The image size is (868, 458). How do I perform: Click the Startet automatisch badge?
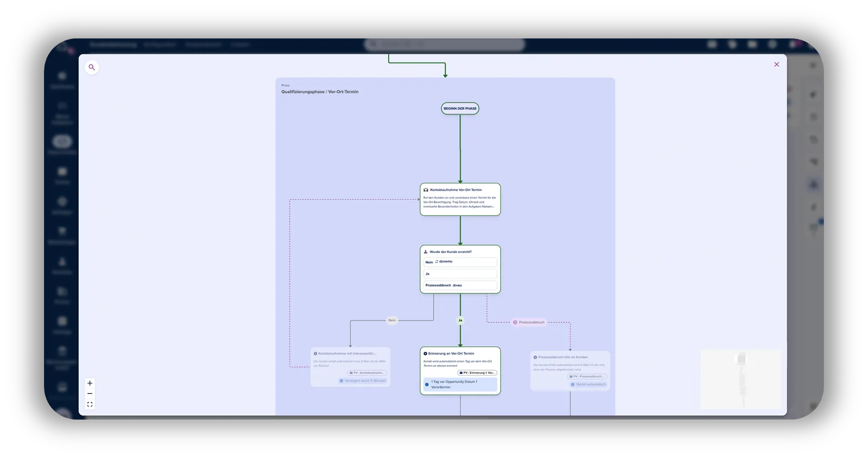point(588,385)
